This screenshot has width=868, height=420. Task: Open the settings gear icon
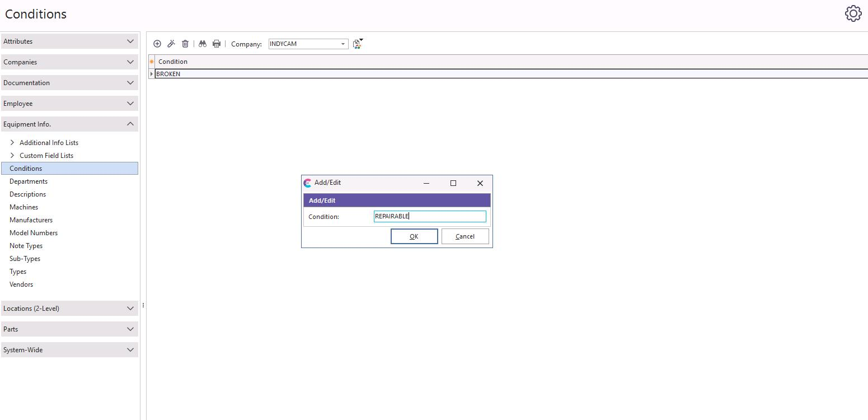tap(853, 14)
